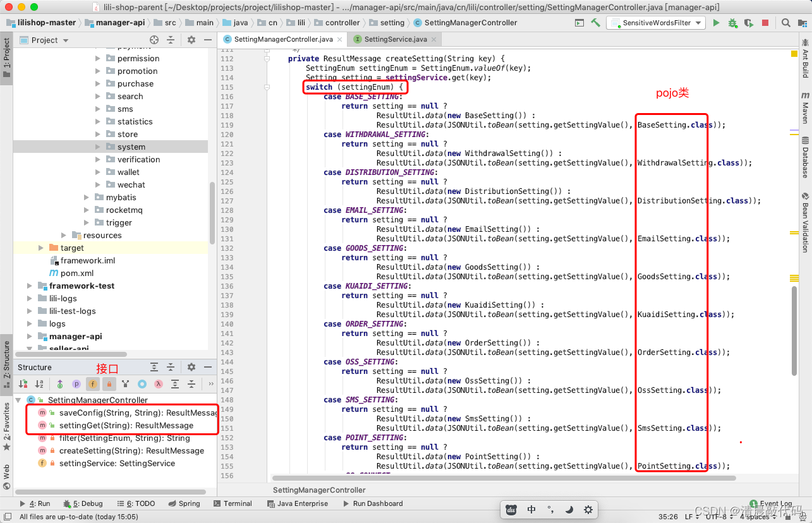Image resolution: width=812 pixels, height=523 pixels.
Task: Click the run anything terminal-window icon
Action: pos(579,23)
